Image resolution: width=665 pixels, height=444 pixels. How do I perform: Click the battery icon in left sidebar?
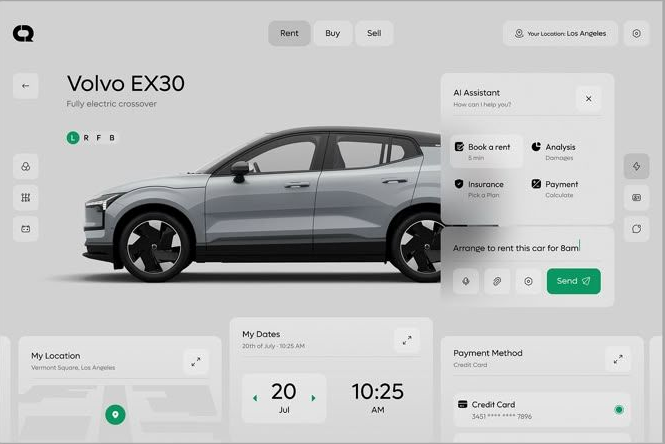(25, 229)
